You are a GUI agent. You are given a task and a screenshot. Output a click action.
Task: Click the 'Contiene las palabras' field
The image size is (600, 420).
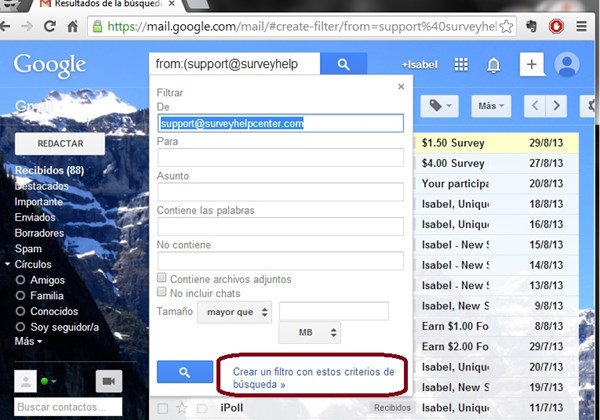pos(280,226)
